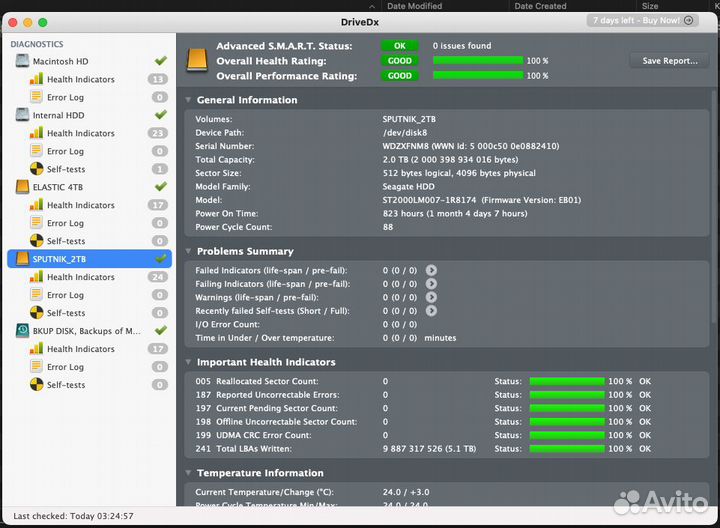
Task: Click the 0 issues found text
Action: (462, 46)
